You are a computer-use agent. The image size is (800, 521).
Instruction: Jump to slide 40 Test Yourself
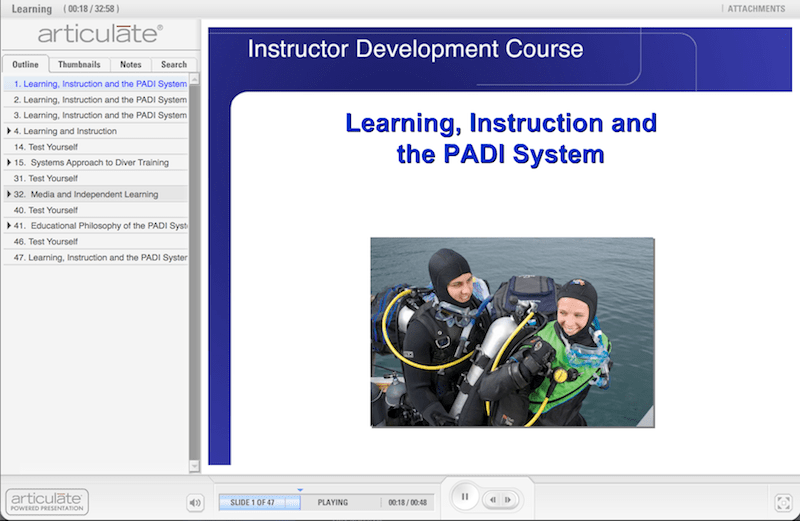point(96,210)
